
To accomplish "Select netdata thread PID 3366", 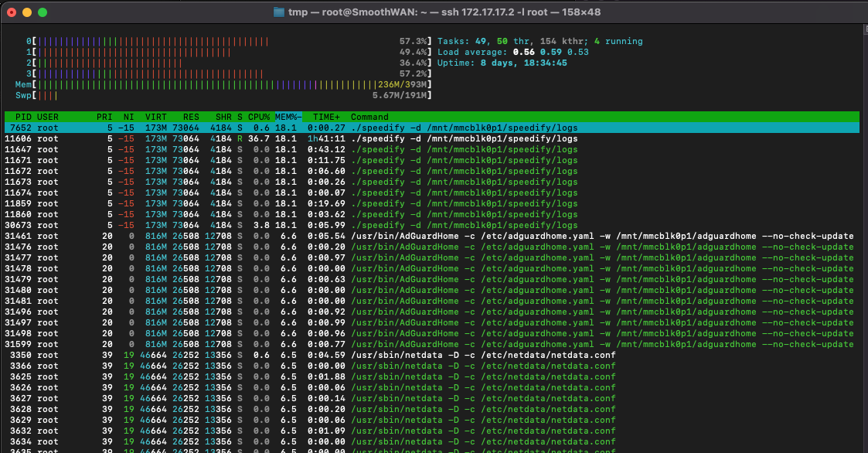I will [432, 366].
